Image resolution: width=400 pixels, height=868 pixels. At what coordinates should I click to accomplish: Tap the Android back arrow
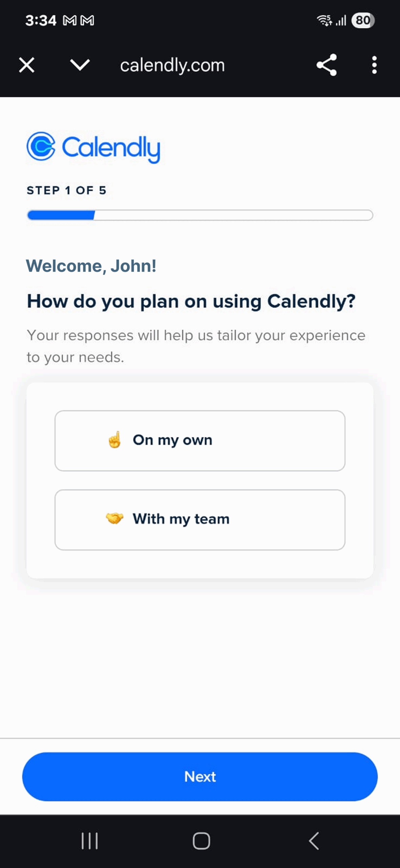pos(314,841)
